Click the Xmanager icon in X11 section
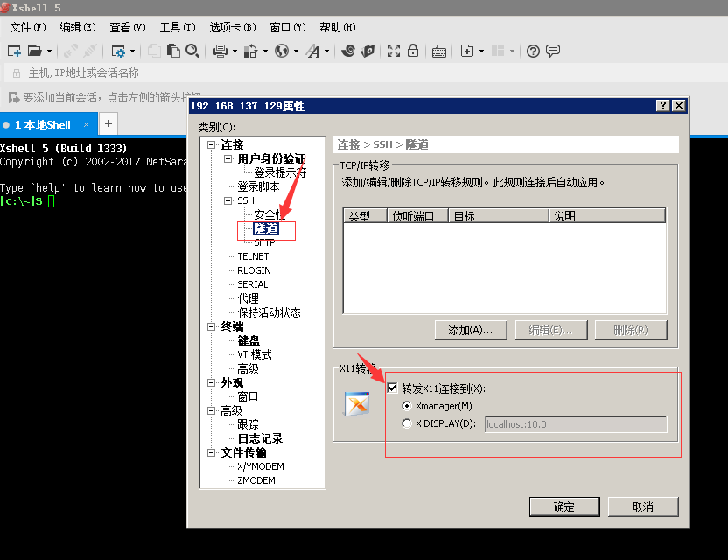Image resolution: width=728 pixels, height=560 pixels. [357, 404]
